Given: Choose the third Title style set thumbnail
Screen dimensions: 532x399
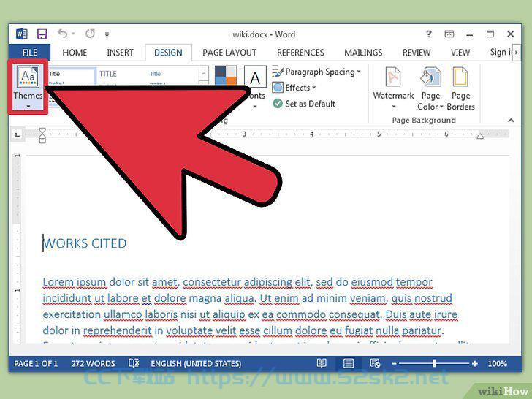Looking at the screenshot, I should pos(171,76).
